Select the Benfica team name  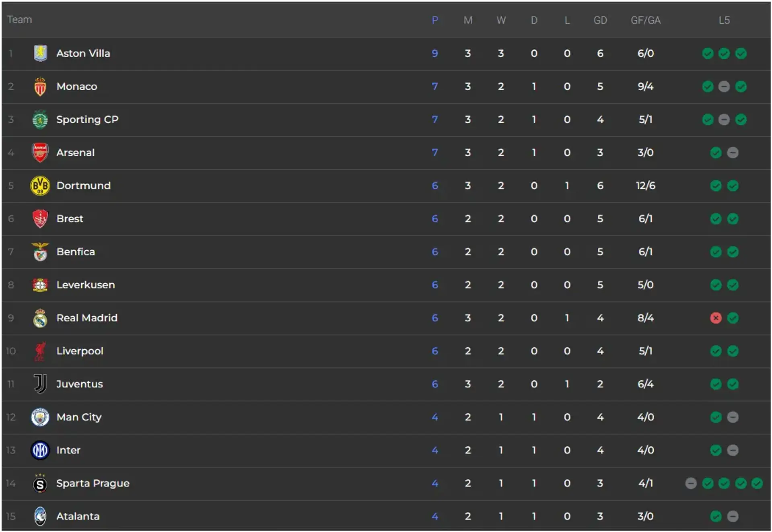coord(76,252)
